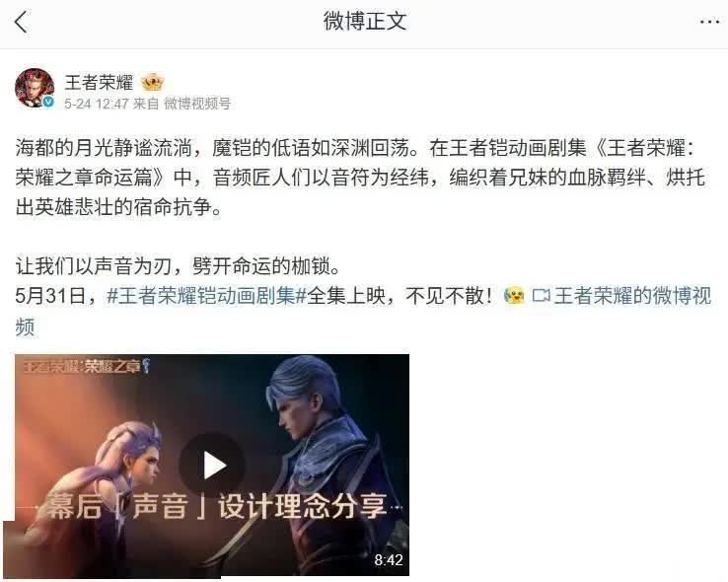Tap the post paragraph beginning 海都的月光
Image resolution: width=728 pixels, height=582 pixels.
360,178
